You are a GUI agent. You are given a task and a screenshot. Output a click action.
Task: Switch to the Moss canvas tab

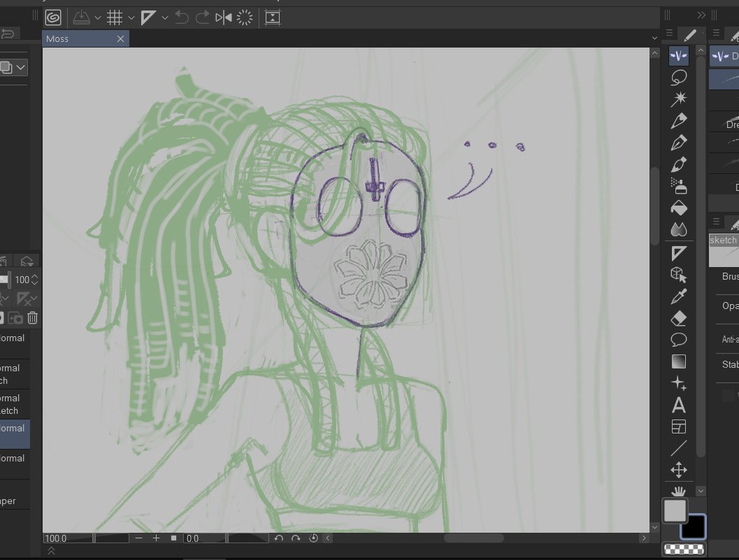(79, 38)
